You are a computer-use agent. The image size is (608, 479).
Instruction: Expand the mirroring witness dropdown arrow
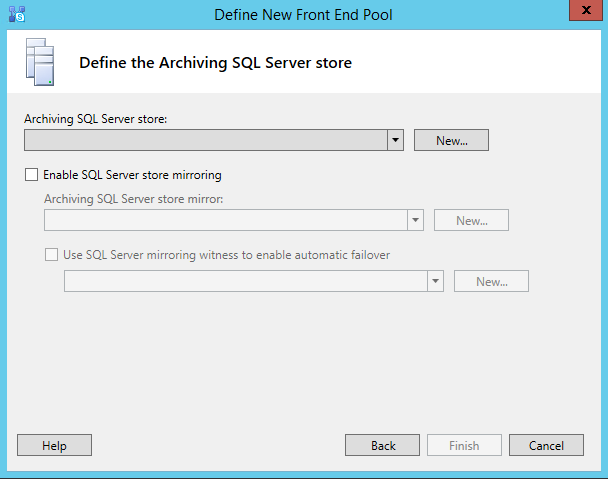[436, 282]
